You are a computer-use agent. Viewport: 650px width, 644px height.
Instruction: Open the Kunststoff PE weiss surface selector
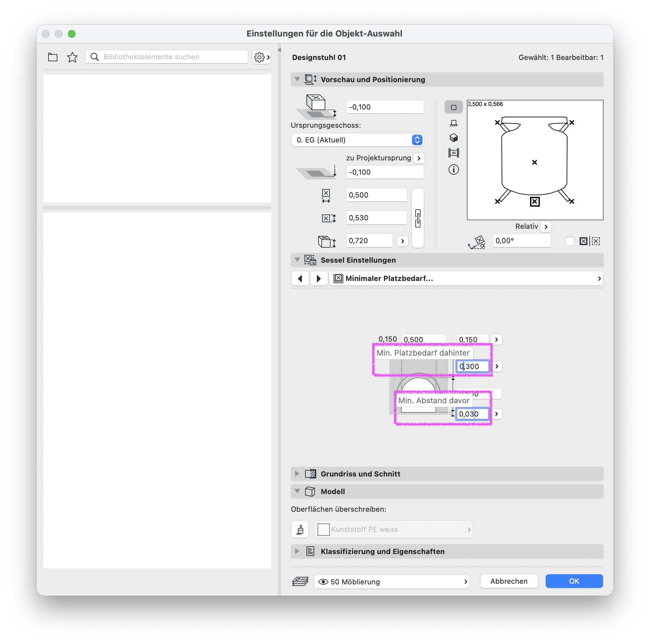point(393,530)
